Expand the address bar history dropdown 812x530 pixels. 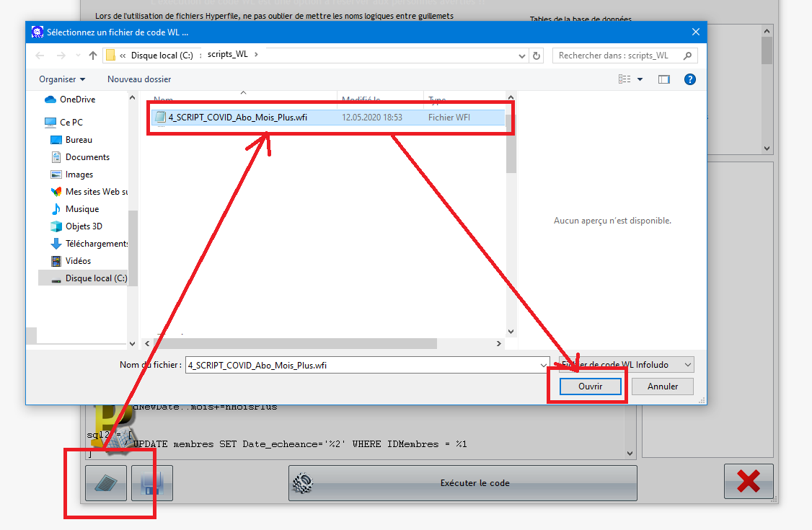point(521,56)
